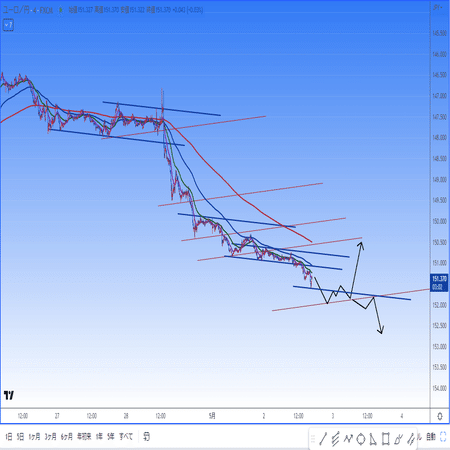This screenshot has width=450, height=450.
Task: Click price scale label 153.000
Action: tap(439, 347)
